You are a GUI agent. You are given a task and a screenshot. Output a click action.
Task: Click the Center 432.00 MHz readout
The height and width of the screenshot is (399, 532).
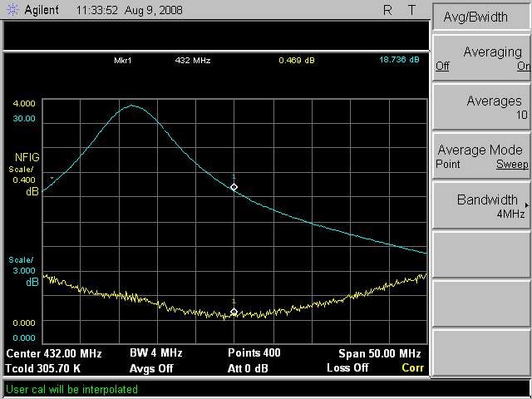pos(47,353)
